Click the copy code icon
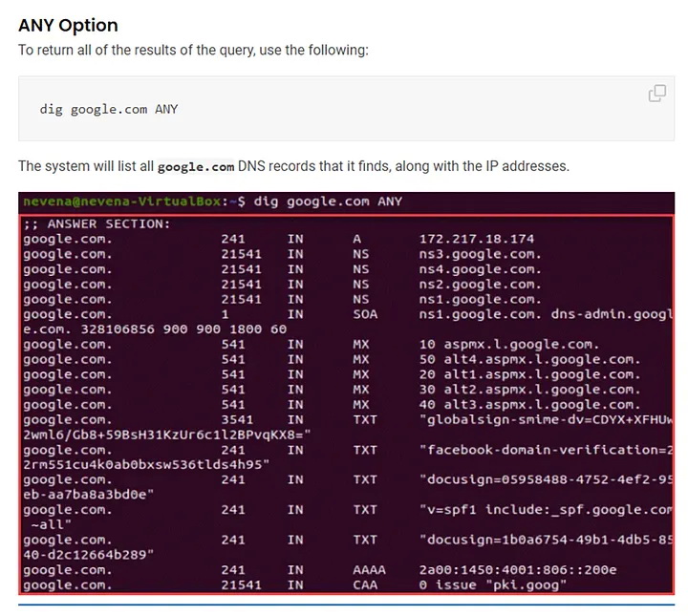Image resolution: width=688 pixels, height=616 pixels. (x=656, y=93)
